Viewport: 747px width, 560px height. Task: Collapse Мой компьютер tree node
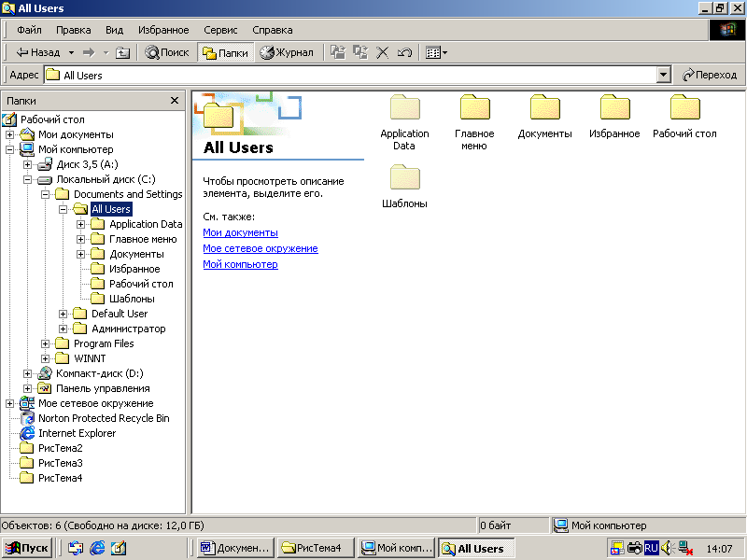point(9,149)
